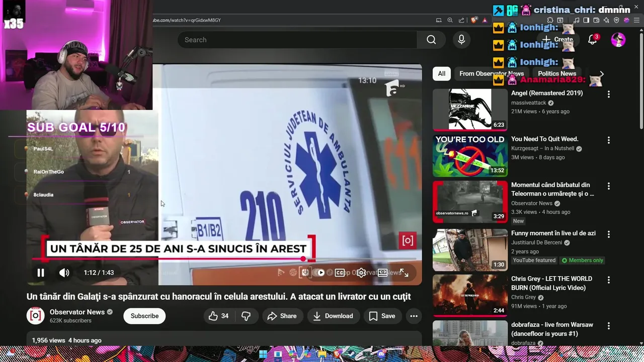
Task: Open options for dobrafaza live from Warsaw
Action: [x=609, y=326]
